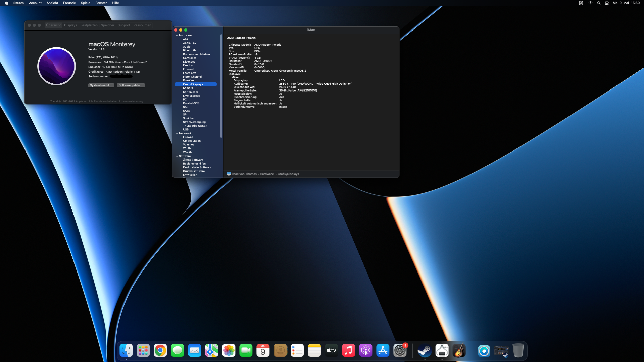Screen dimensions: 644x362
Task: Open the Trash in the dock
Action: [x=518, y=351]
